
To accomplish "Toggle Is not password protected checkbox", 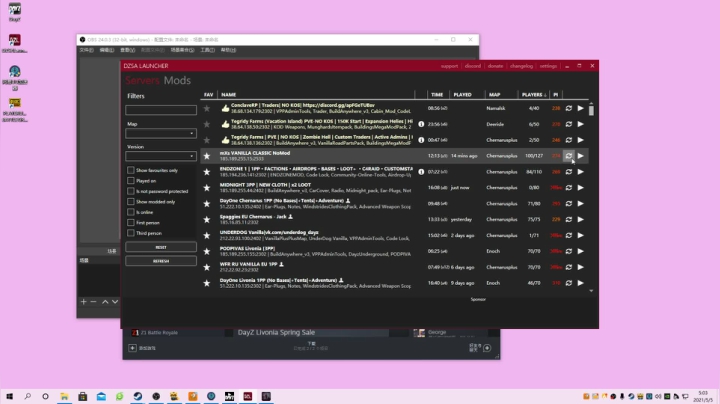I will [x=131, y=191].
